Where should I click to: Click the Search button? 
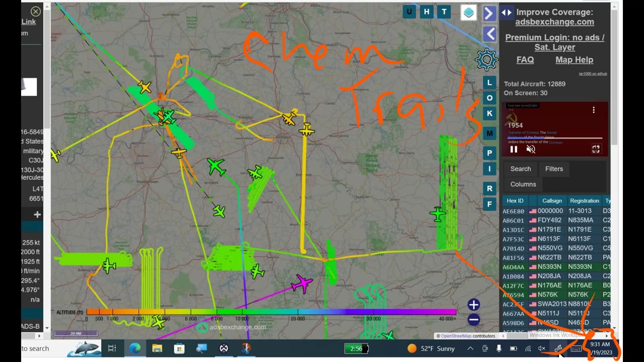click(x=520, y=169)
